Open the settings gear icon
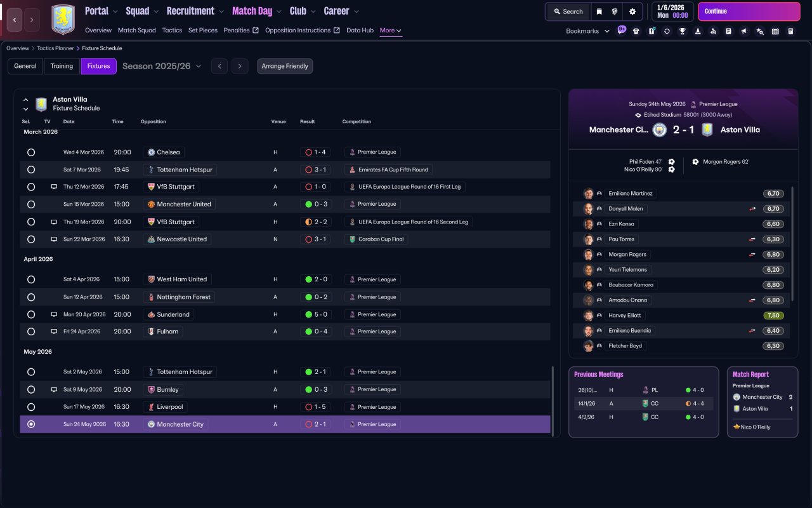Image resolution: width=812 pixels, height=508 pixels. click(x=632, y=11)
